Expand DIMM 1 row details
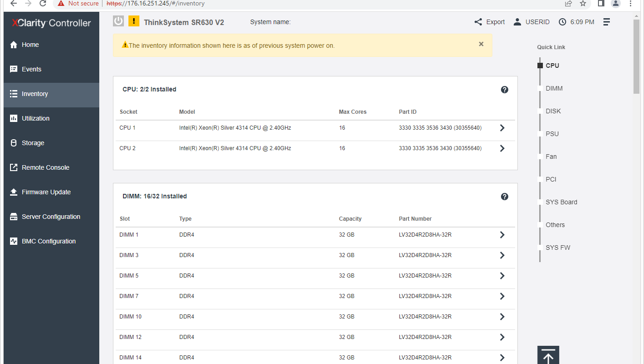 point(502,235)
